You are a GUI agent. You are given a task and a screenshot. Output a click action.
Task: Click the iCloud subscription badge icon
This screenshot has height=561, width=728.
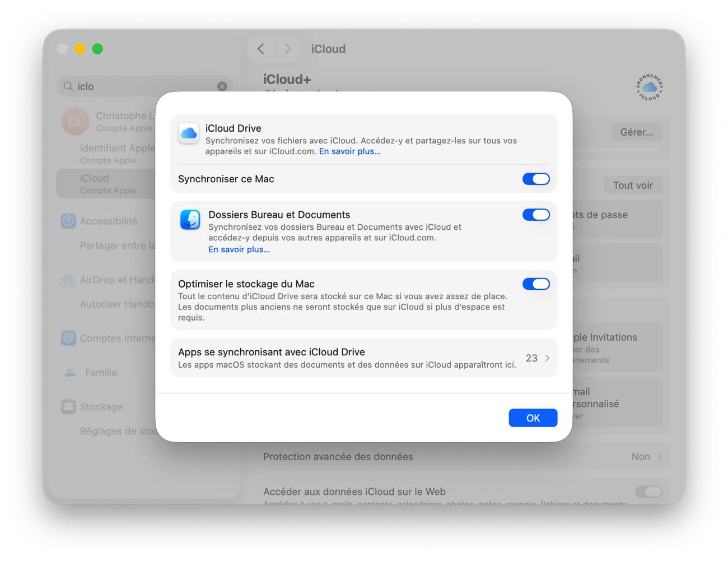pos(649,87)
